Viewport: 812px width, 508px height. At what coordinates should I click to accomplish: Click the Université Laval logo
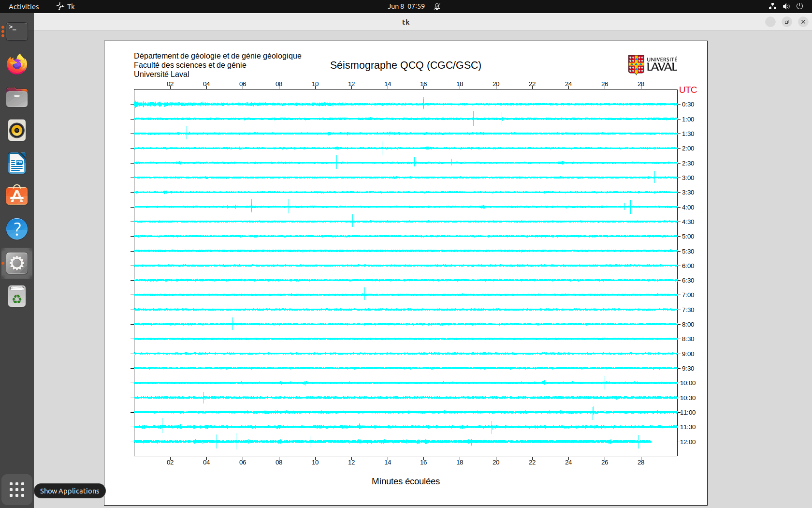coord(652,65)
